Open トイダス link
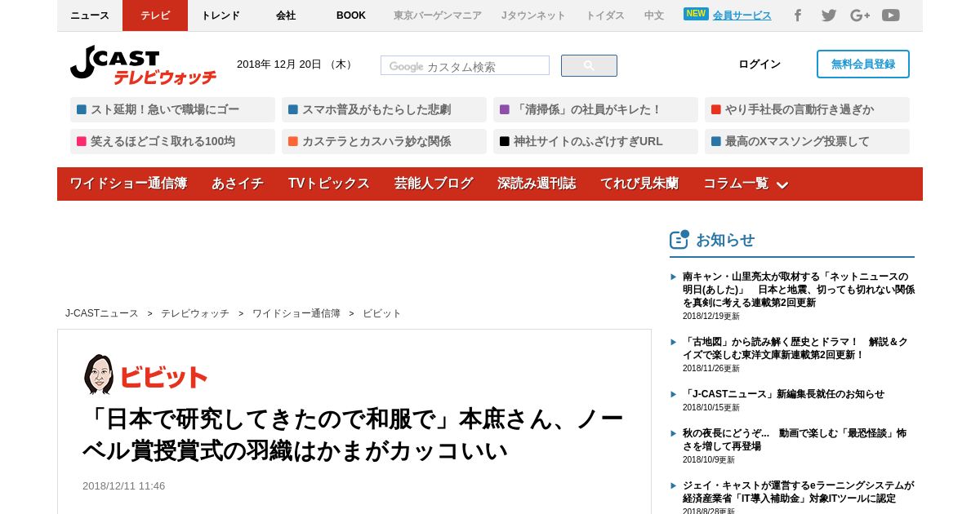The image size is (980, 514). click(605, 16)
